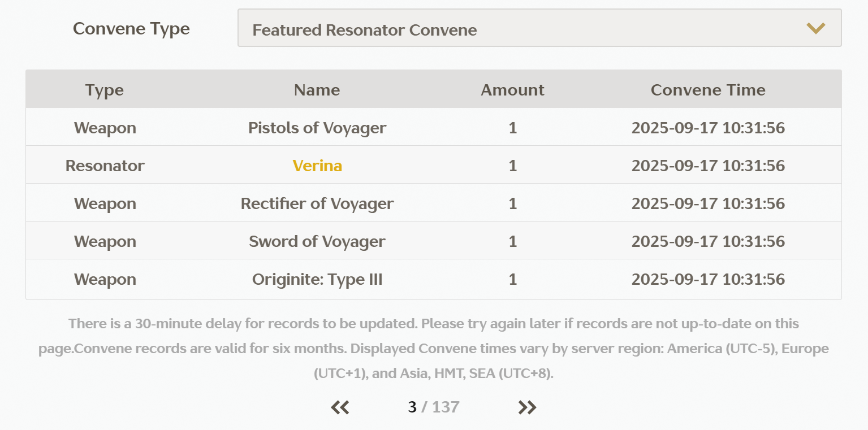868x430 pixels.
Task: Select the Pistols of Voyager entry
Action: click(317, 128)
